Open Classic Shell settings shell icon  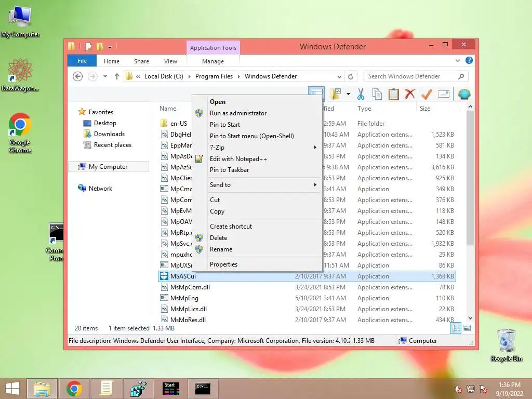464,94
